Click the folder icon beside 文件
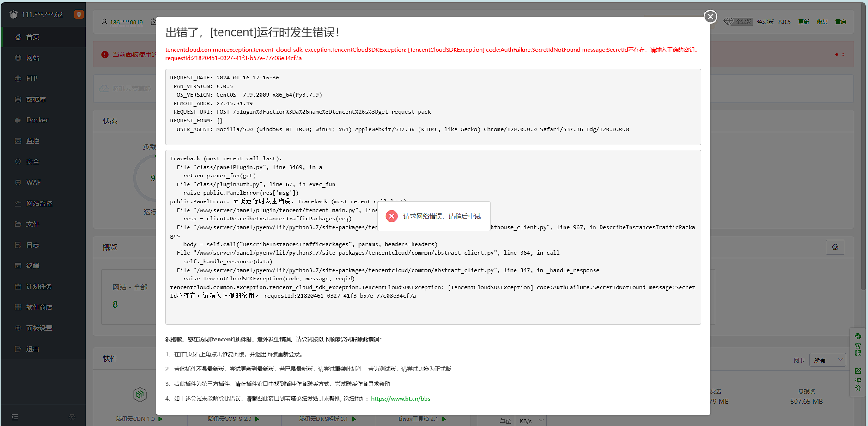Image resolution: width=868 pixels, height=426 pixels. 18,224
